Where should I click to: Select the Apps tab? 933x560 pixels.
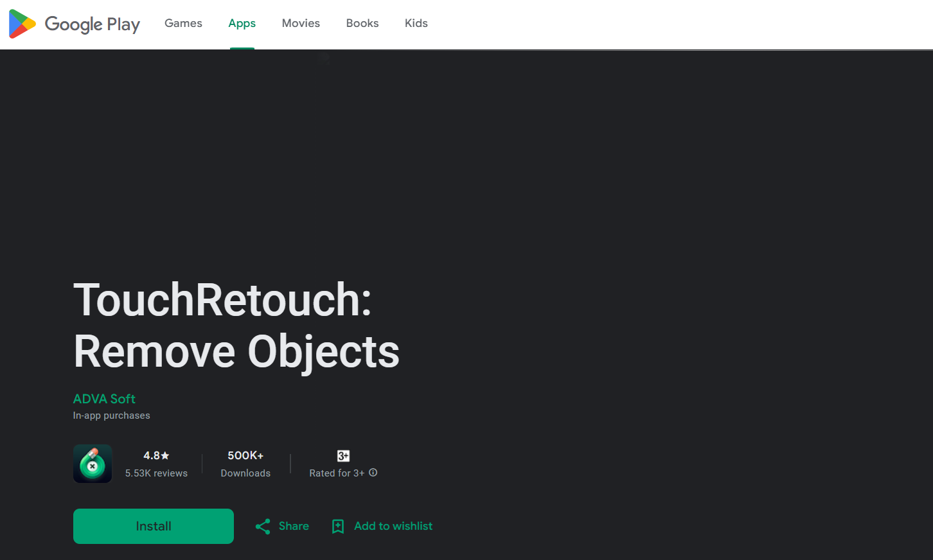[x=242, y=23]
